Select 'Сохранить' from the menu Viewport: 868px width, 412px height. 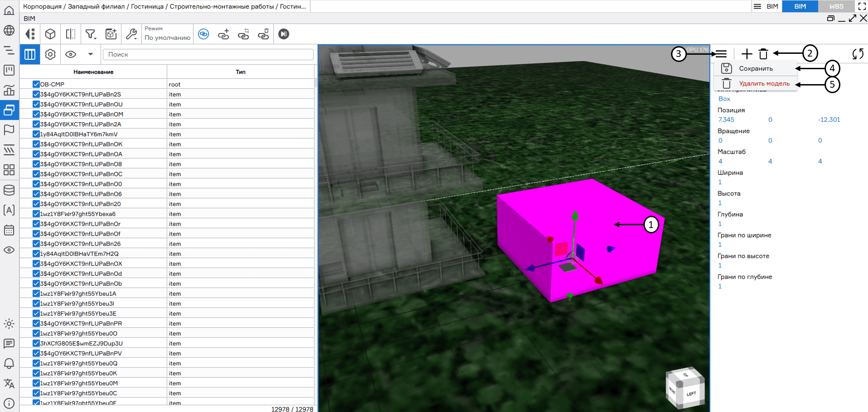coord(756,69)
